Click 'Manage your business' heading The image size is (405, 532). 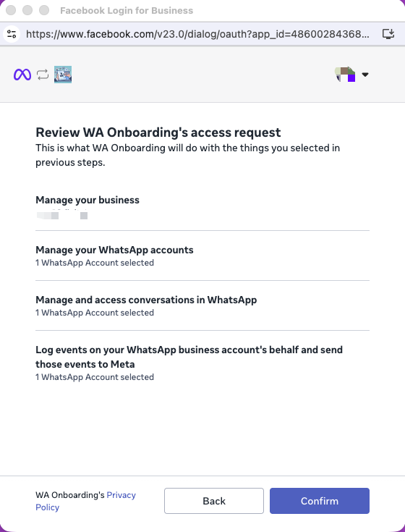pyautogui.click(x=88, y=200)
